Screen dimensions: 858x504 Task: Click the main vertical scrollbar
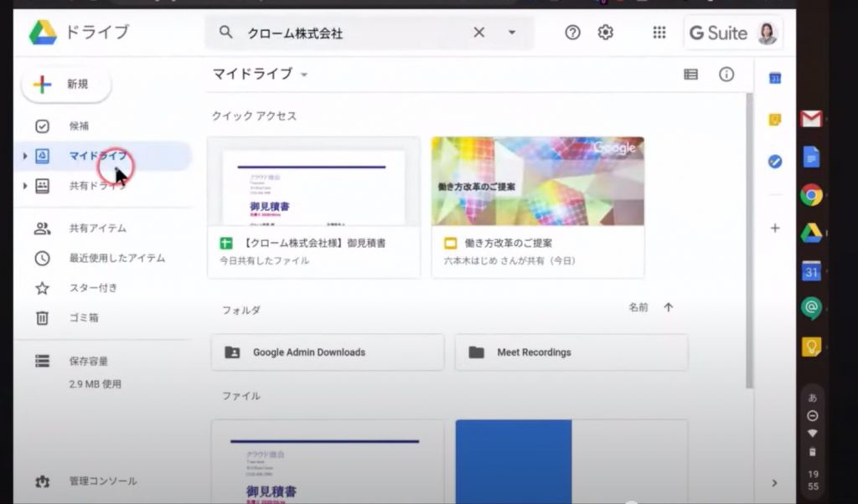[749, 240]
